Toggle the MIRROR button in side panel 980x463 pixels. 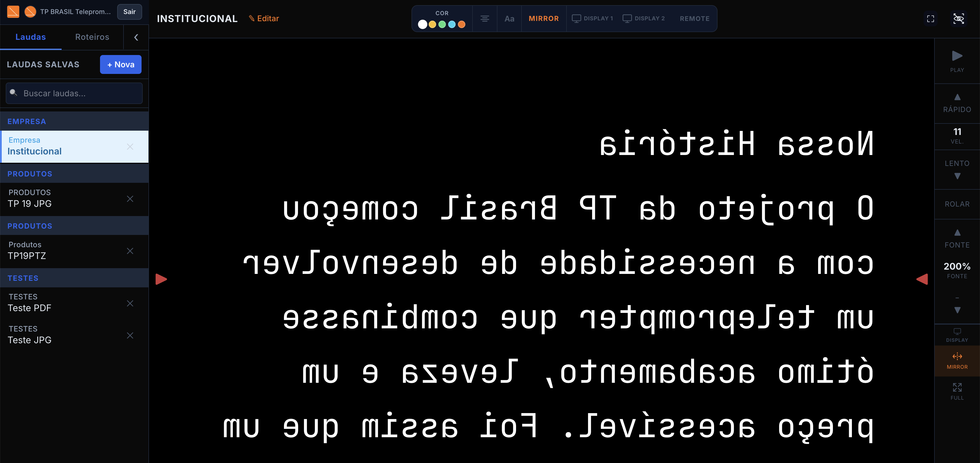pos(957,361)
